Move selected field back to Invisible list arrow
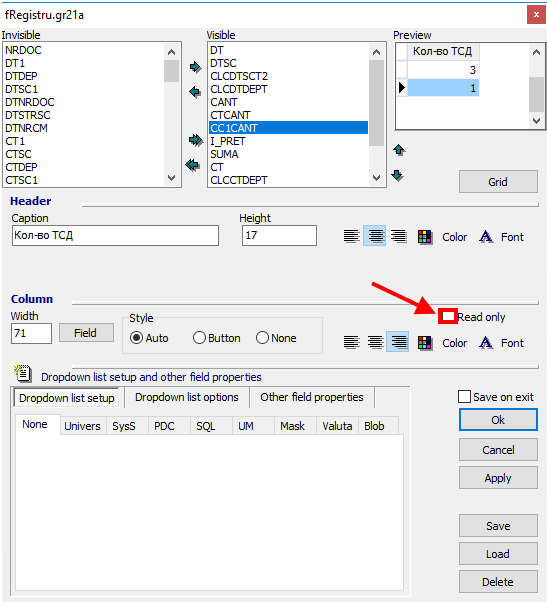Viewport: 547px width, 602px height. pos(195,92)
